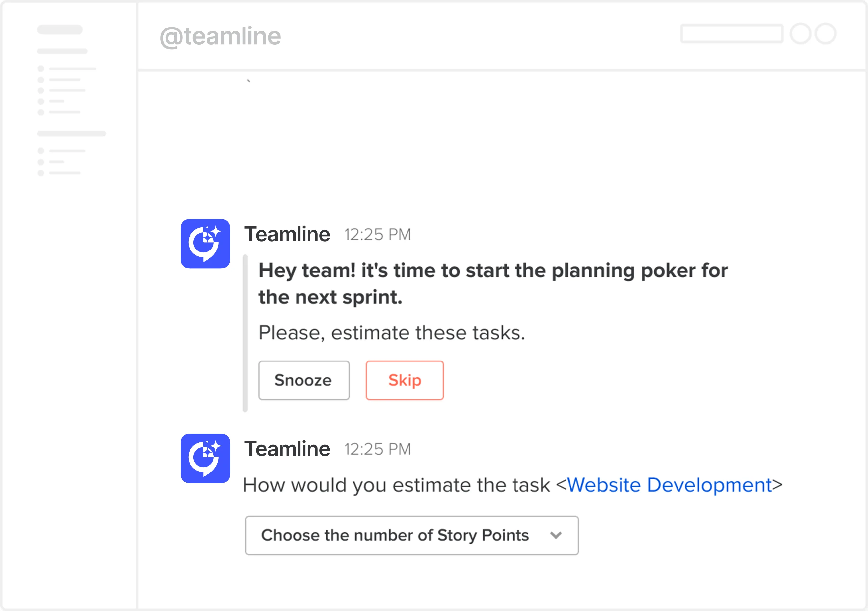This screenshot has height=611, width=868.
Task: Open the Choose the number of Story Points dropdown
Action: (x=412, y=535)
